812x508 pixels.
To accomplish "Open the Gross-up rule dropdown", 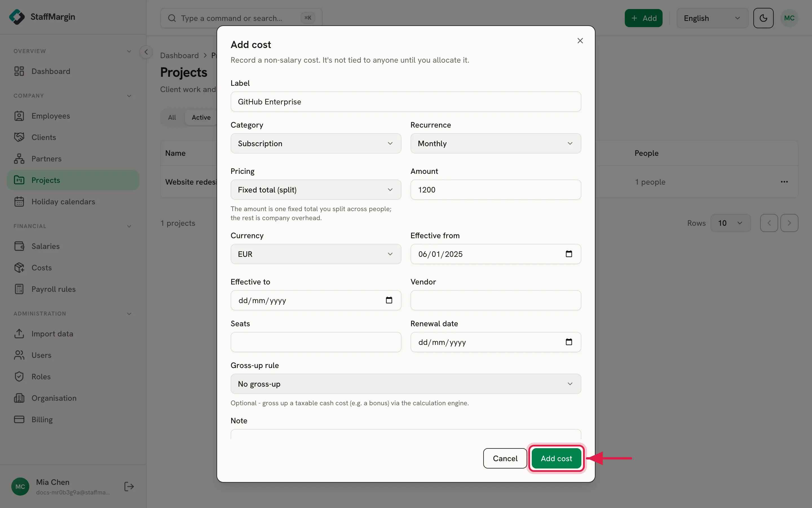I will (x=406, y=384).
